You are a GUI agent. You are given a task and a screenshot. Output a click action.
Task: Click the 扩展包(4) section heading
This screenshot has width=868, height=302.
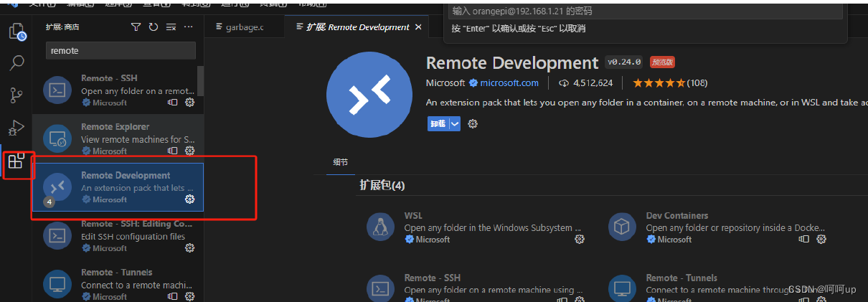click(382, 185)
